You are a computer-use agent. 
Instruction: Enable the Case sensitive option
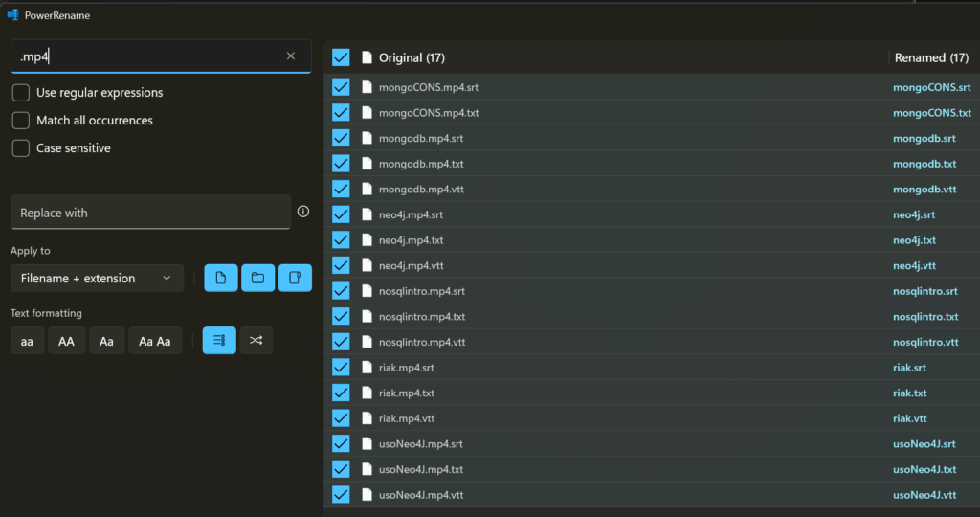[x=20, y=148]
